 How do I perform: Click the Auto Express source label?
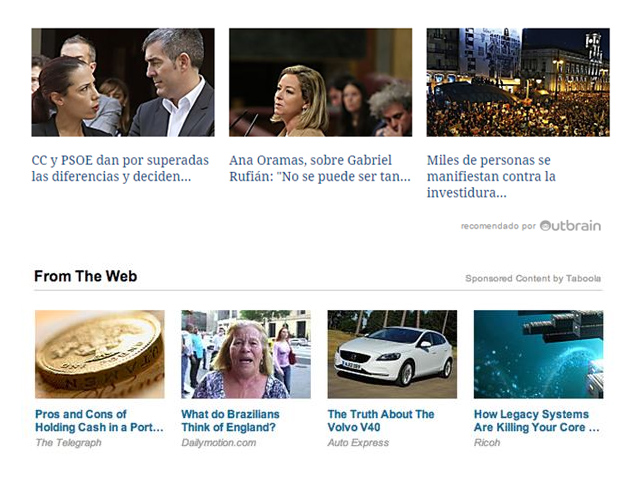tap(358, 443)
